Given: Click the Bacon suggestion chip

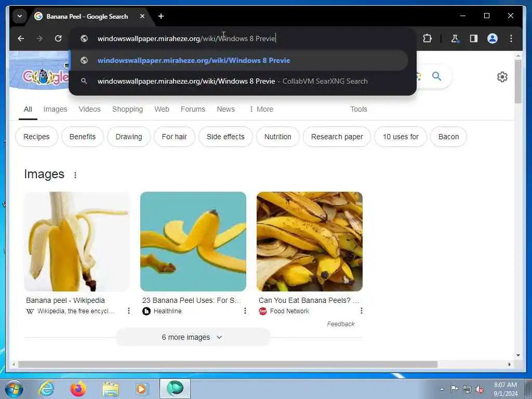Looking at the screenshot, I should (448, 137).
